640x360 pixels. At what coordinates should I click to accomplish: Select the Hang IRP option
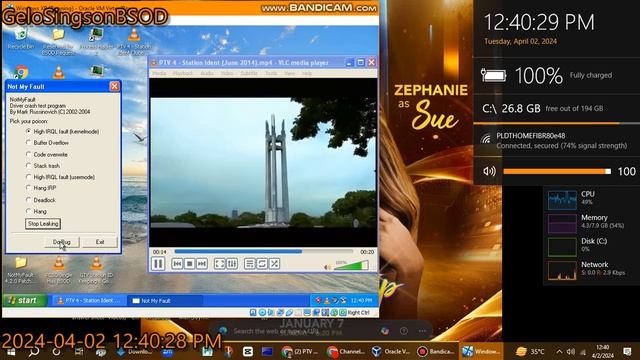click(x=41, y=188)
